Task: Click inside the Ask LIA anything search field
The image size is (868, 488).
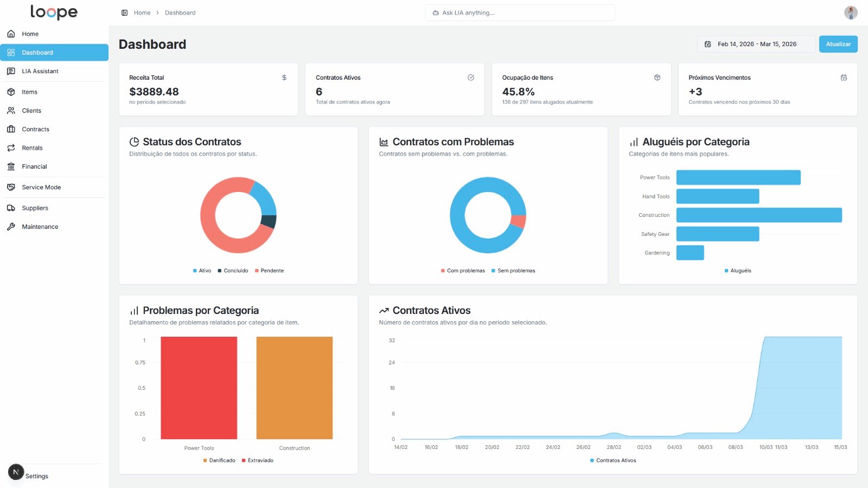Action: coord(519,12)
